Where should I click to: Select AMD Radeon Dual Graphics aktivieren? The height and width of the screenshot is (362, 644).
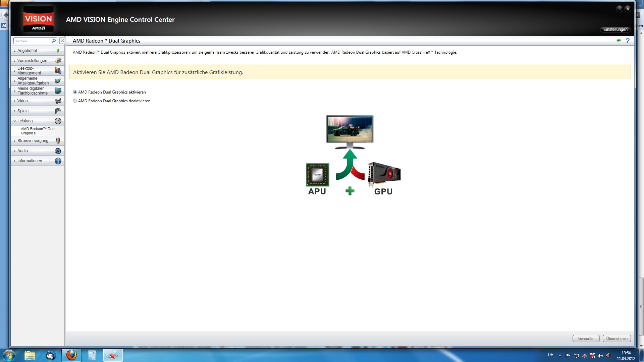[x=75, y=92]
